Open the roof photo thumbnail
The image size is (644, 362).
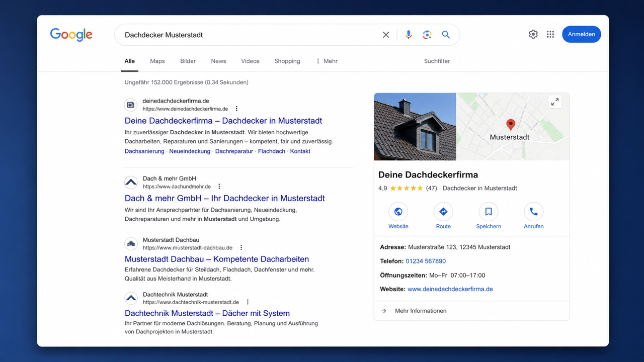tap(415, 127)
